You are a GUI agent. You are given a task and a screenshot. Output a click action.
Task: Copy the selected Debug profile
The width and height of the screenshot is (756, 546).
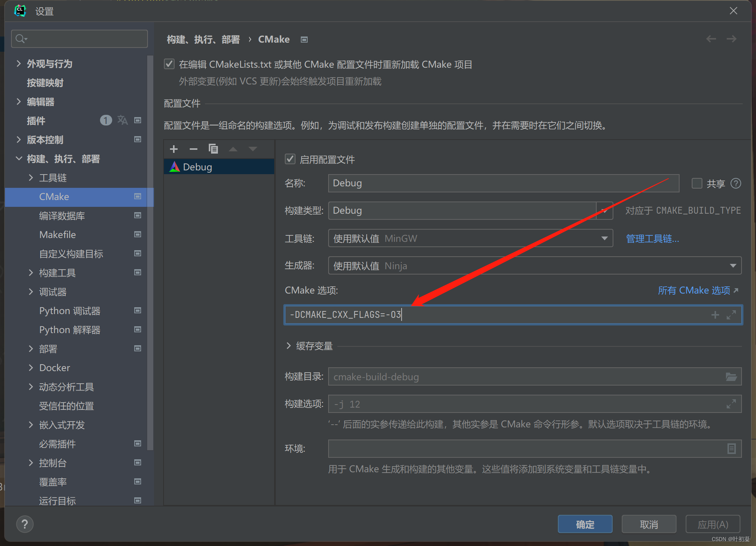click(x=214, y=149)
